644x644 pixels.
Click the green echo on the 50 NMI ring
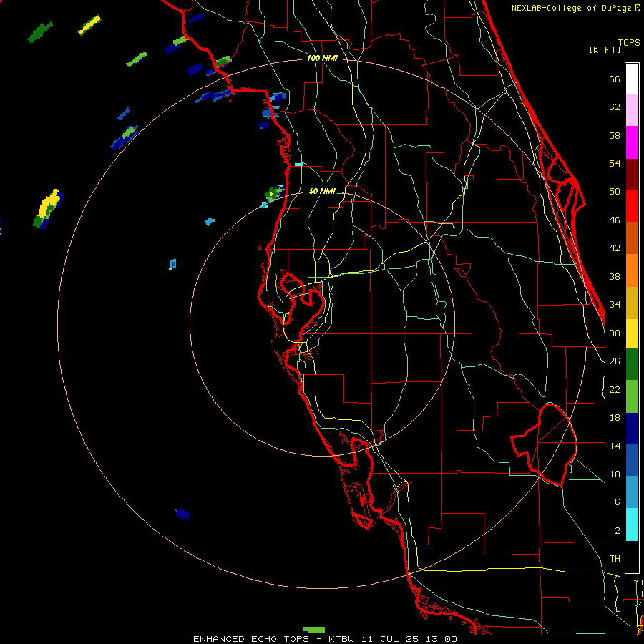pyautogui.click(x=274, y=193)
